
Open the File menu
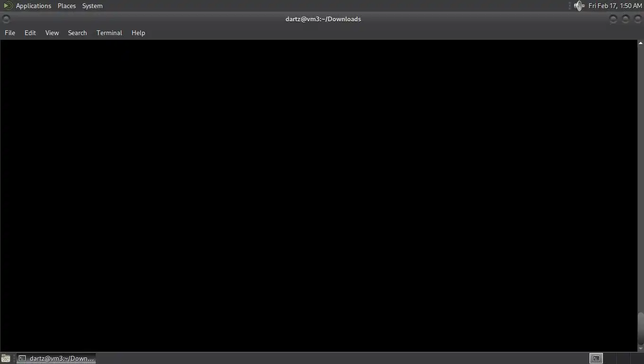pyautogui.click(x=10, y=33)
